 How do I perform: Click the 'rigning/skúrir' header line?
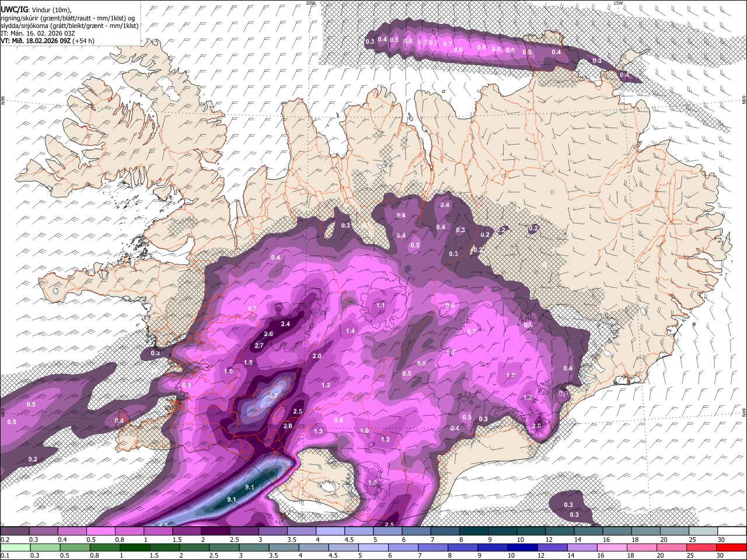pyautogui.click(x=67, y=17)
